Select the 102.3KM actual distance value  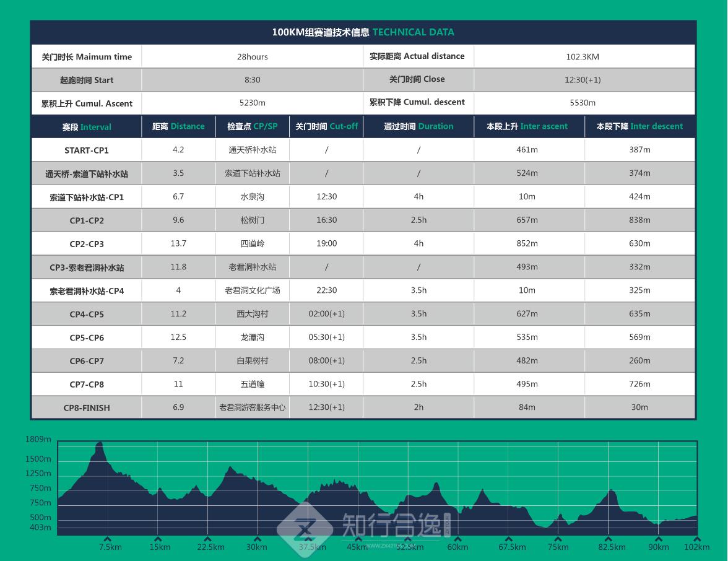coord(583,57)
